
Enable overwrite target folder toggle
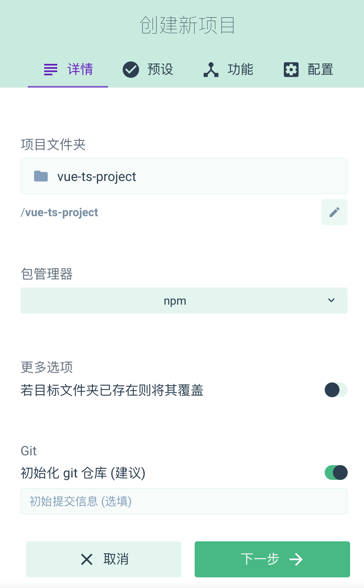[336, 390]
